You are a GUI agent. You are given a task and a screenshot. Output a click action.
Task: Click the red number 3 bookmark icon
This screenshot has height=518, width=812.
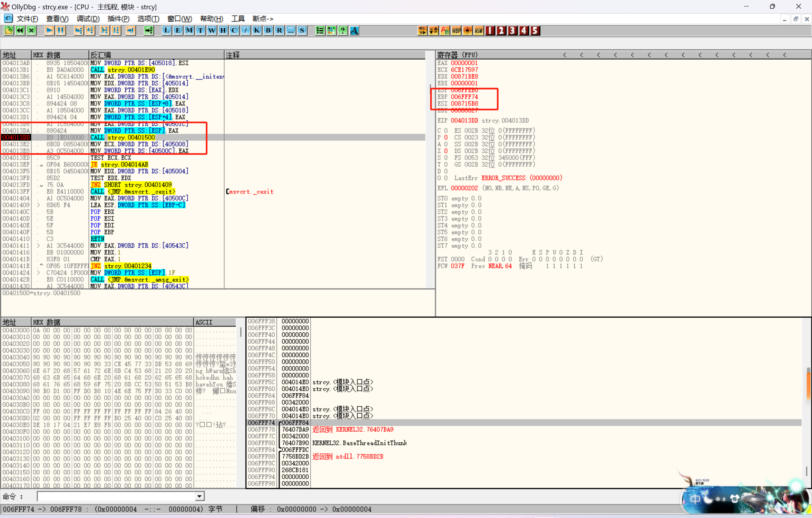[x=513, y=31]
